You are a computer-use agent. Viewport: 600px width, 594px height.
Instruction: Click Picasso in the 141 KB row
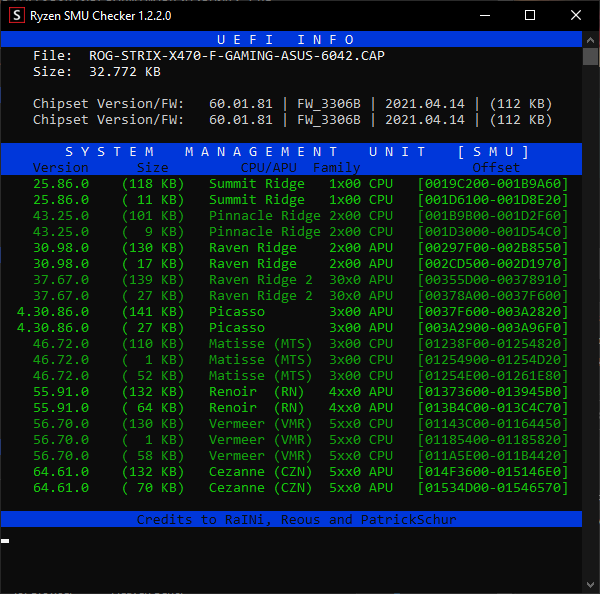pyautogui.click(x=236, y=312)
